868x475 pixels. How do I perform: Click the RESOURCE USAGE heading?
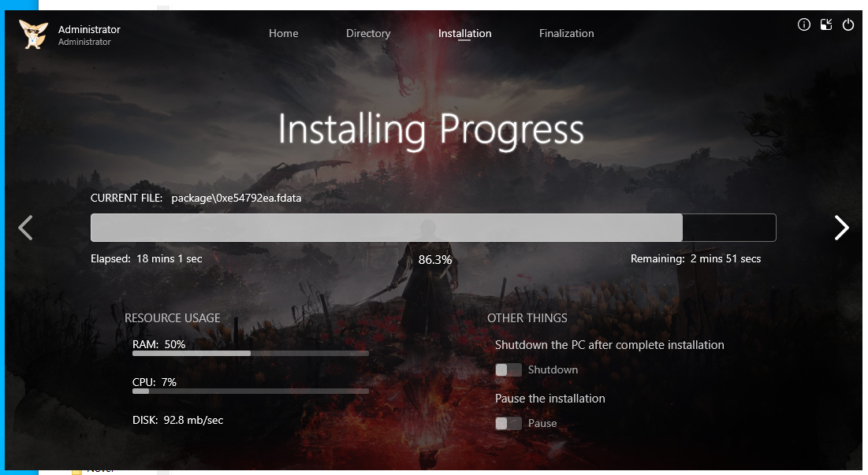(x=172, y=318)
